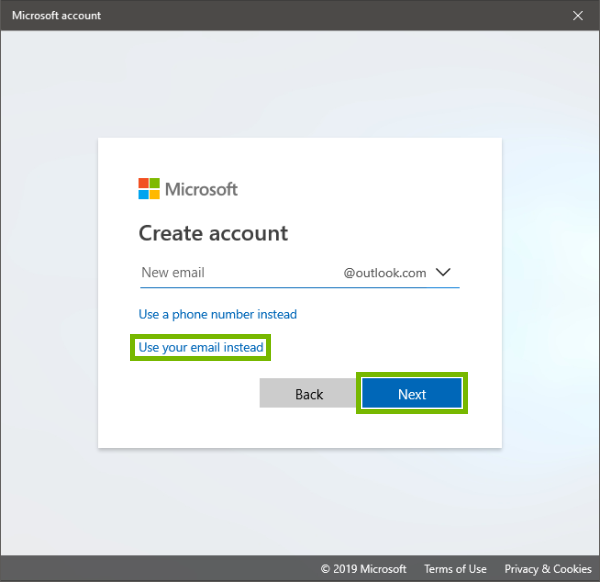Viewport: 600px width, 582px height.
Task: Click the Microsoft four-square logo
Action: click(149, 188)
